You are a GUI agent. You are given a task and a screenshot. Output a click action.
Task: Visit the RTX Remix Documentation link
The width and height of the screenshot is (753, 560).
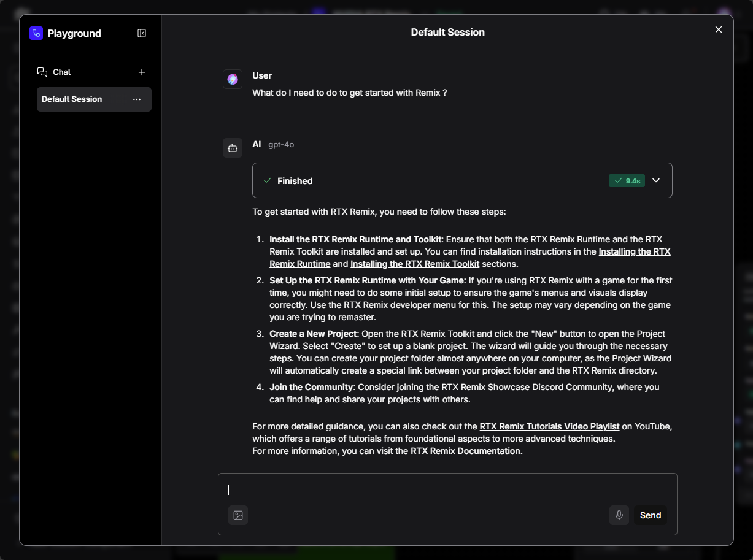(x=465, y=451)
